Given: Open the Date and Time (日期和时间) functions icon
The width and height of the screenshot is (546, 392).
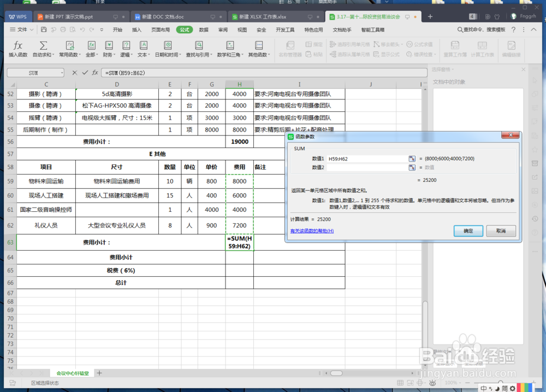Looking at the screenshot, I should coord(168,46).
